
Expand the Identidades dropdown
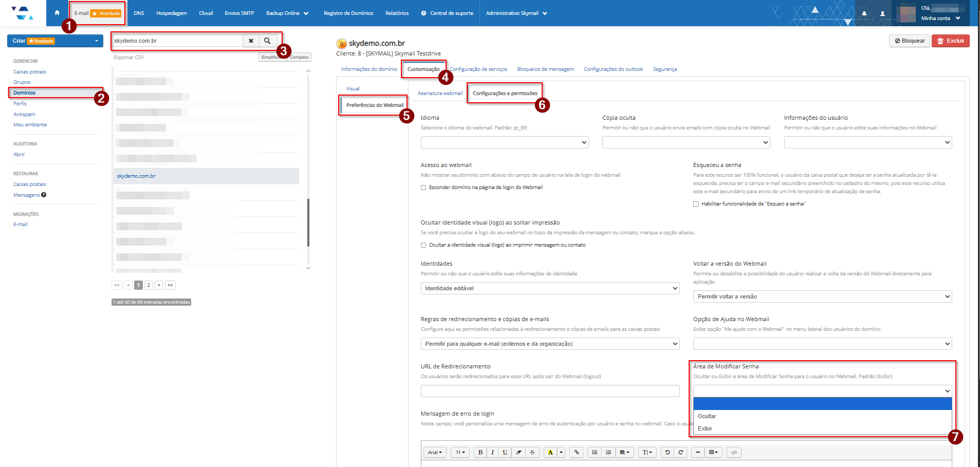549,288
